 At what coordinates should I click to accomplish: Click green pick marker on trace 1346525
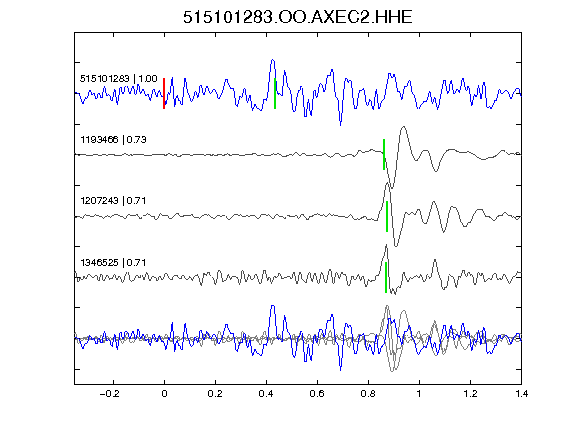point(386,277)
